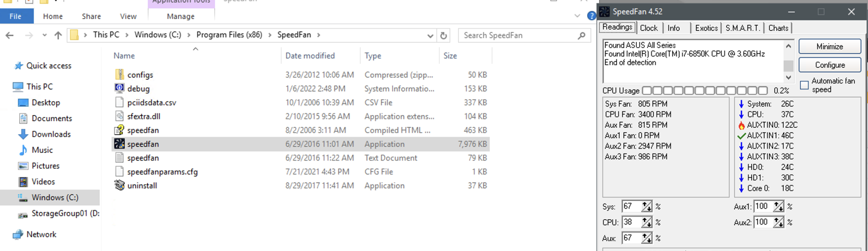Click the Downloads arrow icon in sidebar
Viewport: 868px width, 251px height.
pos(23,134)
